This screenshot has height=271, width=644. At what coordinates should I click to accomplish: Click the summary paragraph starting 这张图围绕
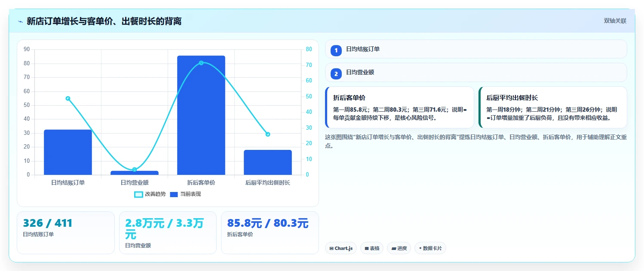pyautogui.click(x=476, y=141)
